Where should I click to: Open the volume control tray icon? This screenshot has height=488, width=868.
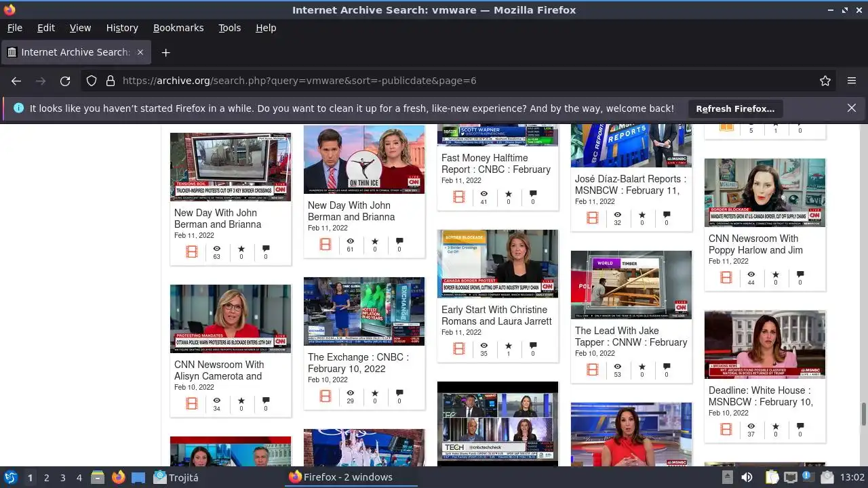(x=747, y=477)
